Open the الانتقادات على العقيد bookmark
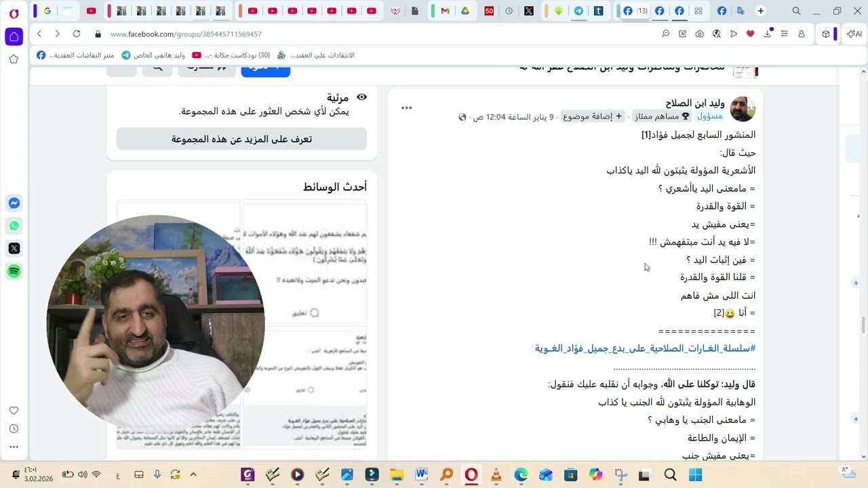The height and width of the screenshot is (488, 868). pos(315,56)
